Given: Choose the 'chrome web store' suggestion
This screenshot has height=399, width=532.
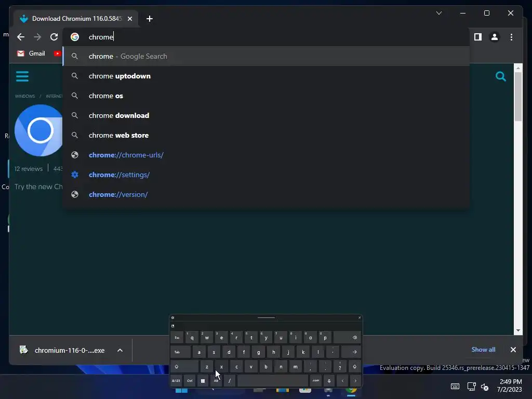Looking at the screenshot, I should click(x=267, y=135).
